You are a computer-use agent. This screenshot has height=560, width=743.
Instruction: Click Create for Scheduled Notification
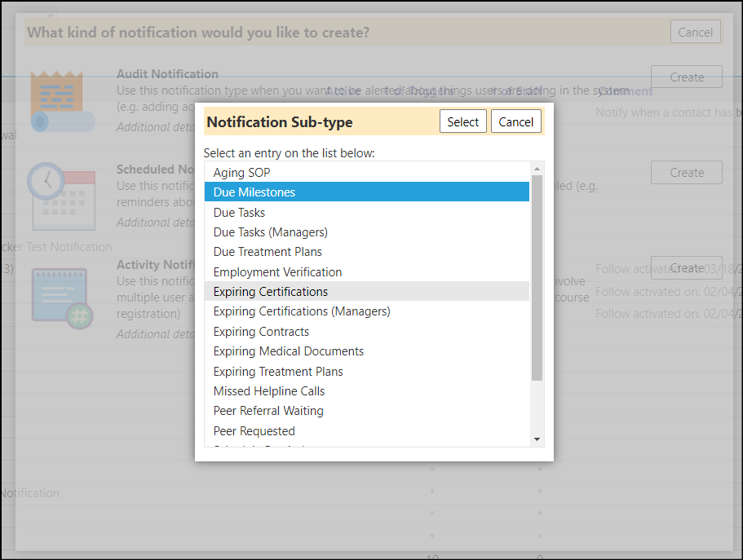pyautogui.click(x=687, y=173)
